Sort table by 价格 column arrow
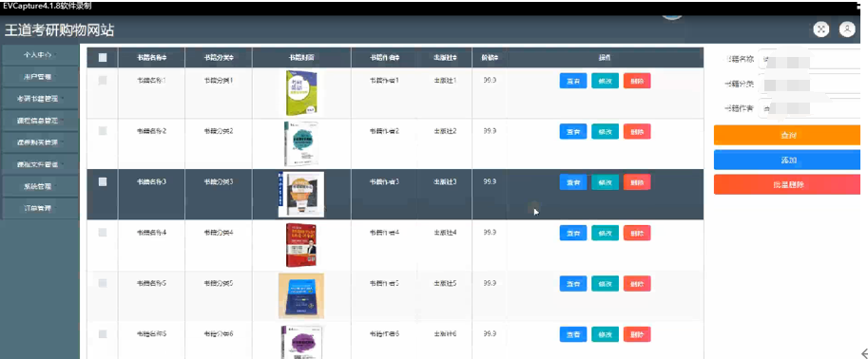The image size is (868, 359). click(496, 58)
